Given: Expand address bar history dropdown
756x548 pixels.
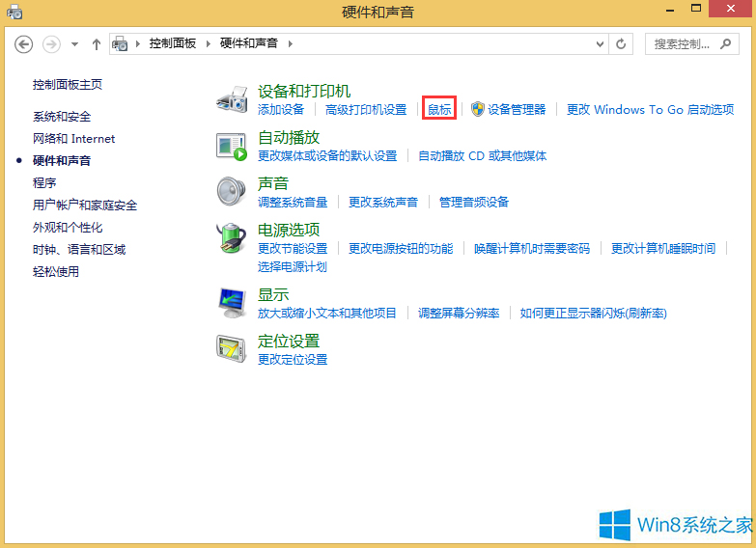Looking at the screenshot, I should (600, 44).
